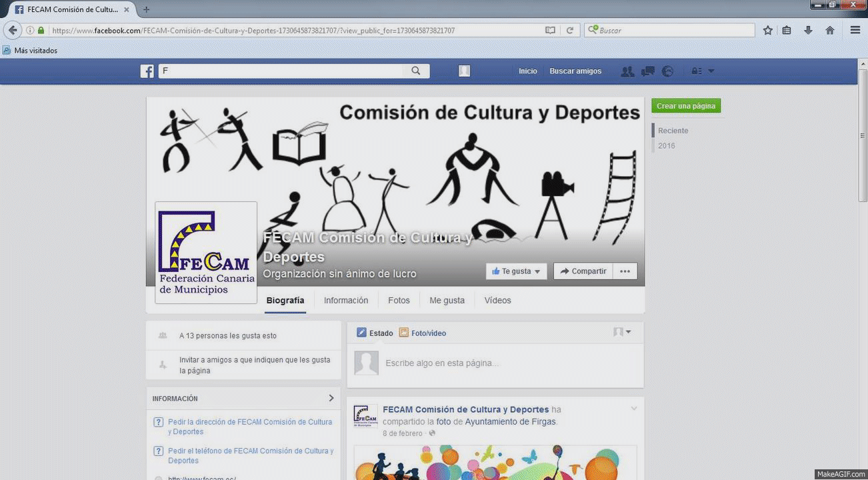Screen dimensions: 868x480
Task: Click the green padlock site security icon
Action: (x=41, y=31)
